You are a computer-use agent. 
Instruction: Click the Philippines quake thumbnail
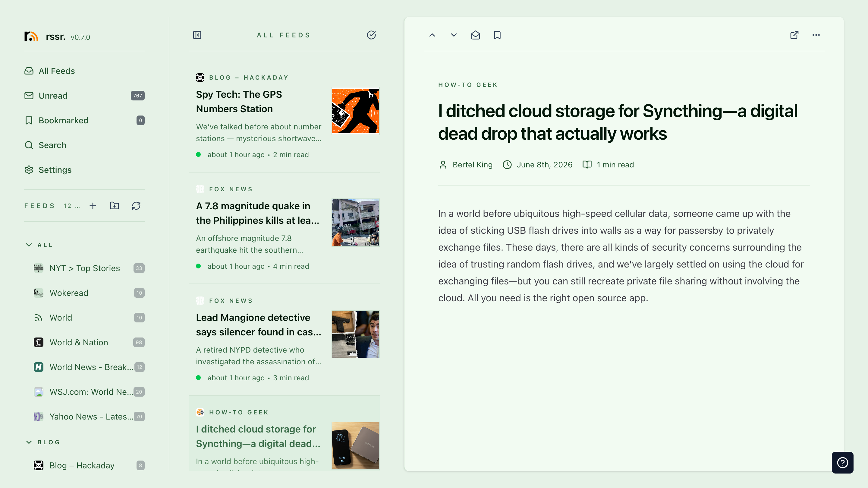click(356, 223)
